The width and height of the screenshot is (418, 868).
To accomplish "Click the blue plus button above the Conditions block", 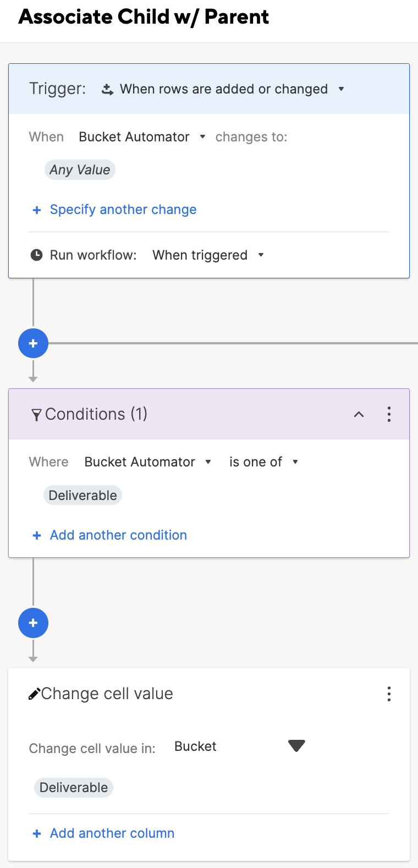I will click(33, 343).
